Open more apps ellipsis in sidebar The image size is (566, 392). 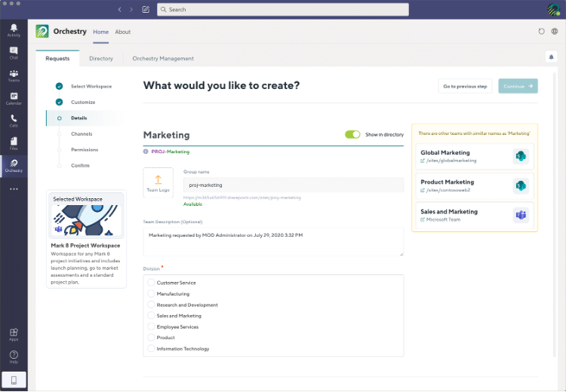(14, 188)
